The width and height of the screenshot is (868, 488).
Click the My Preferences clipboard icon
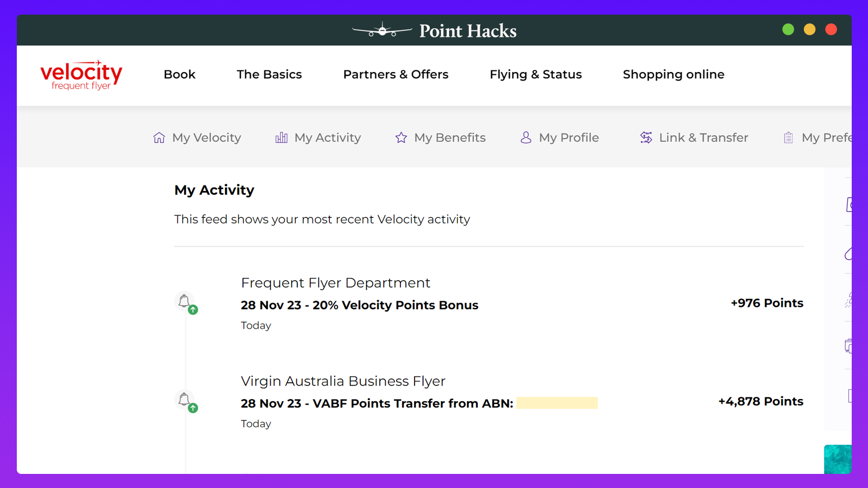point(788,138)
